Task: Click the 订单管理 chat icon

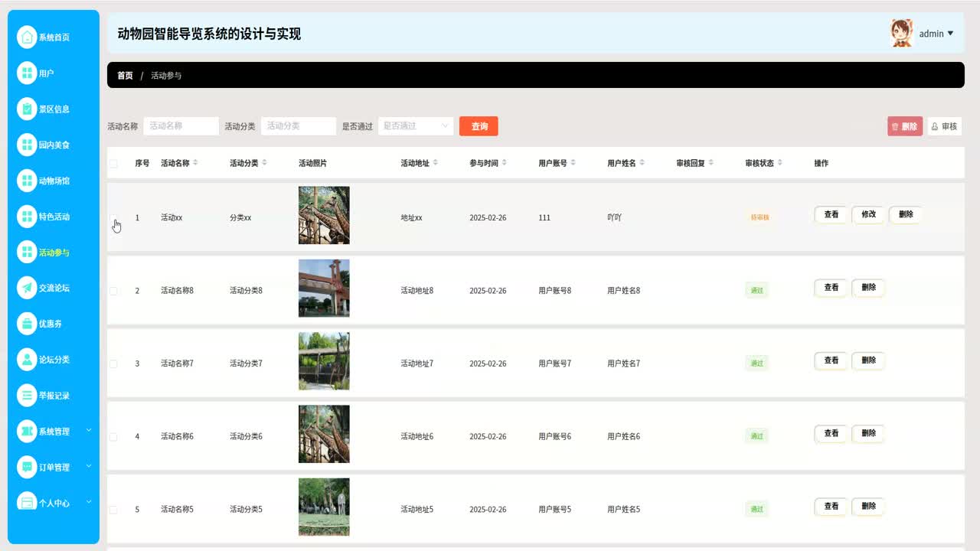Action: click(27, 467)
